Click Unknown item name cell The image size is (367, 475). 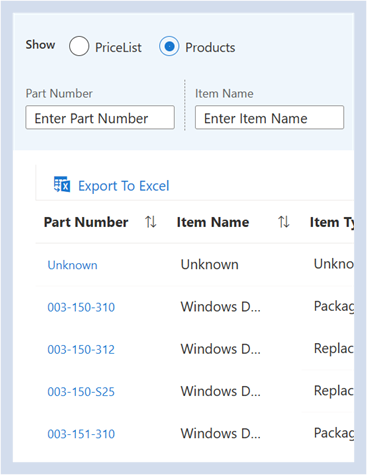pos(210,264)
